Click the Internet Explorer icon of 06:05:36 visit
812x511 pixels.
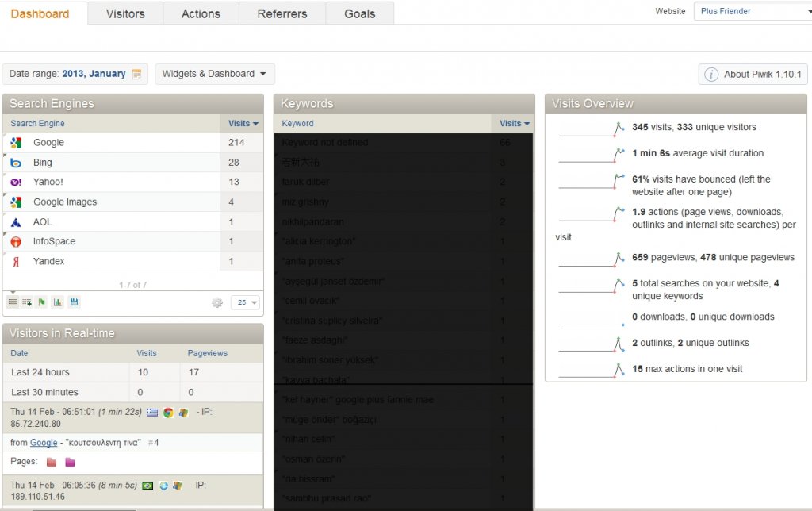tap(163, 486)
